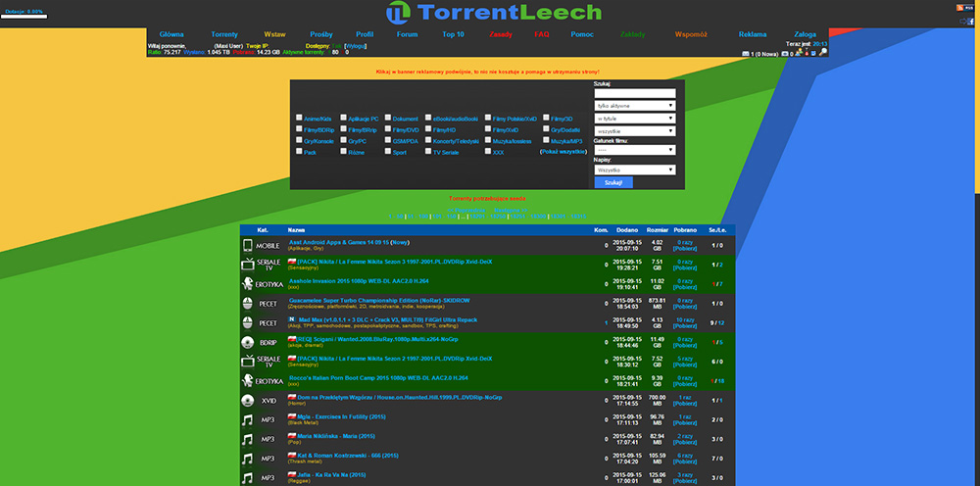This screenshot has height=486, width=980.
Task: Expand the Napisy dropdown
Action: pyautogui.click(x=635, y=170)
